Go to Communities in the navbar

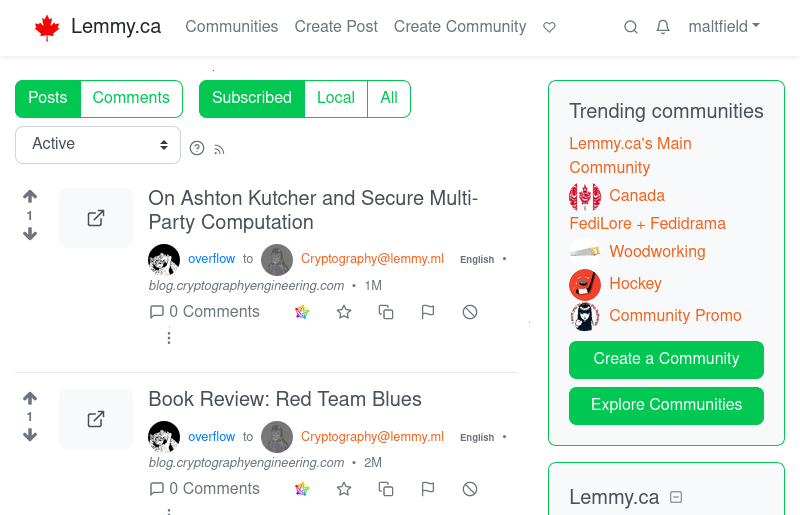pyautogui.click(x=232, y=27)
